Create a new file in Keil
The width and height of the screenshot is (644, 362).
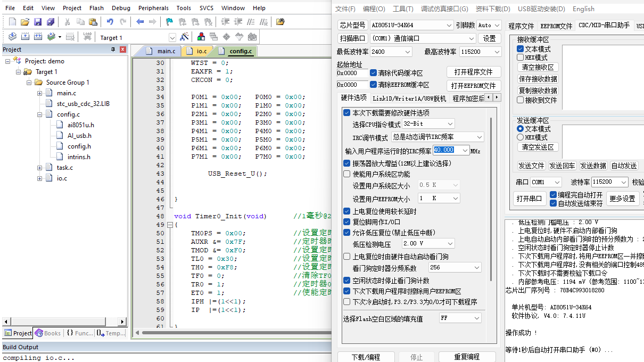(x=13, y=22)
